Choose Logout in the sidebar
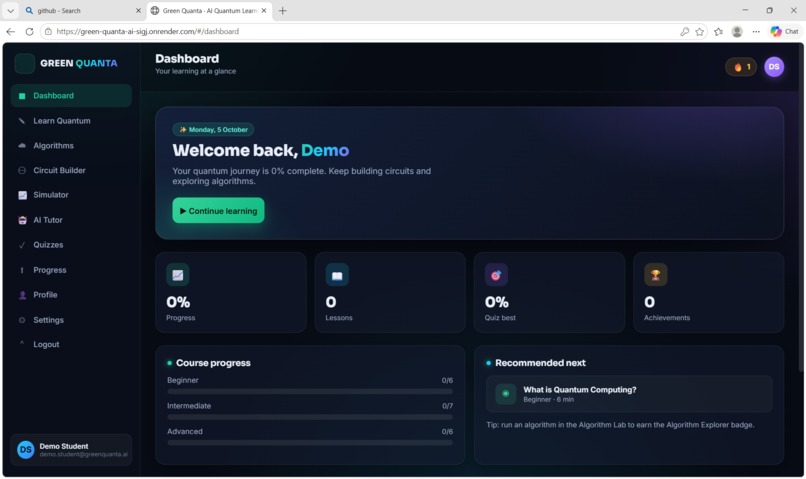806x479 pixels. [x=71, y=344]
